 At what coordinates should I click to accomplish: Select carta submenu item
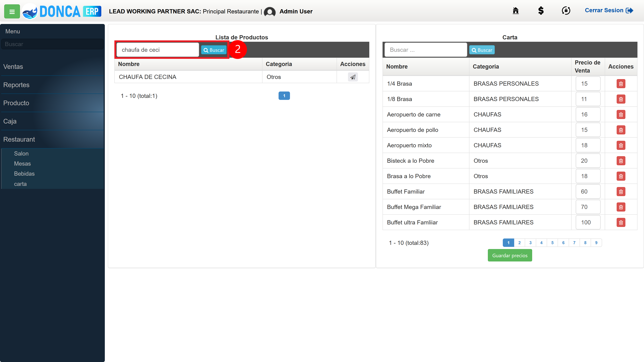20,184
